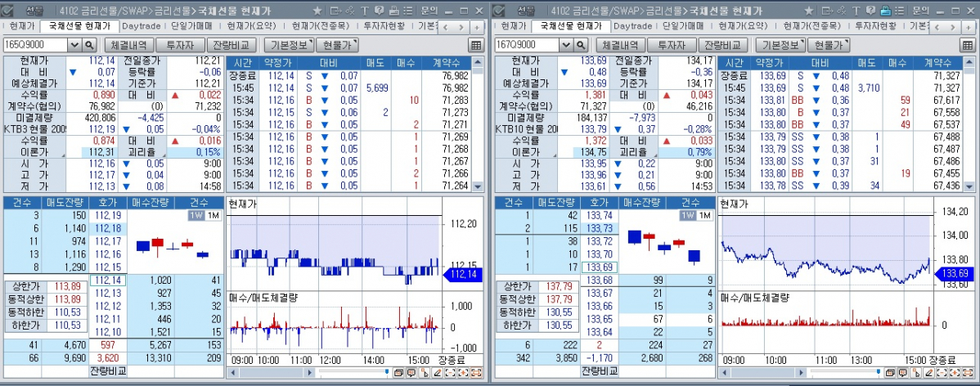
Task: Switch to the 현재가 tab in right window
Action: pos(514,26)
